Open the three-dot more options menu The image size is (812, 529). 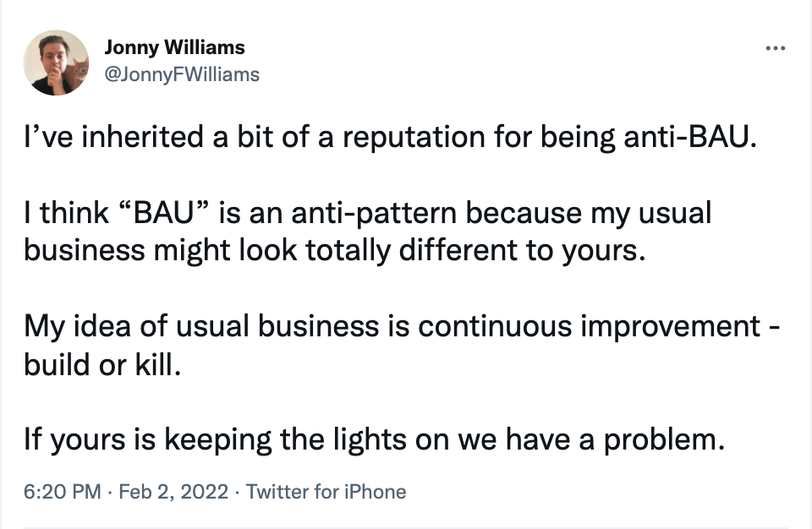(x=776, y=49)
